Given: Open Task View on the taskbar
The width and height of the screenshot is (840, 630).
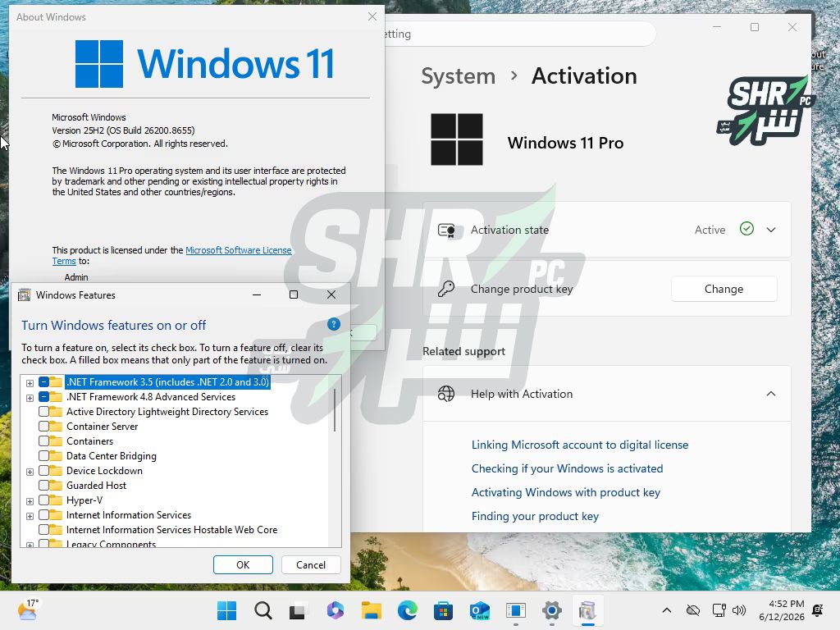Looking at the screenshot, I should [x=299, y=610].
